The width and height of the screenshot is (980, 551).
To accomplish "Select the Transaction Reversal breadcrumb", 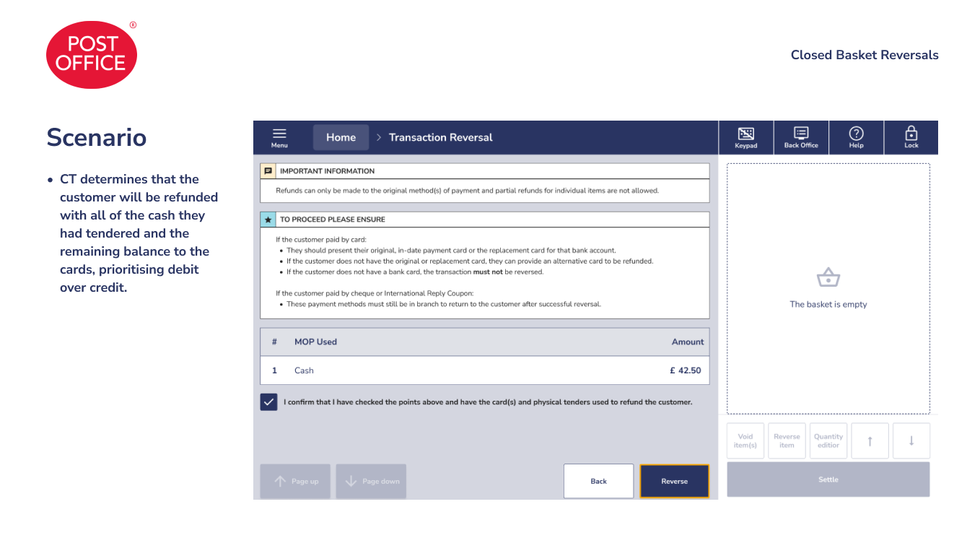I will pos(440,137).
